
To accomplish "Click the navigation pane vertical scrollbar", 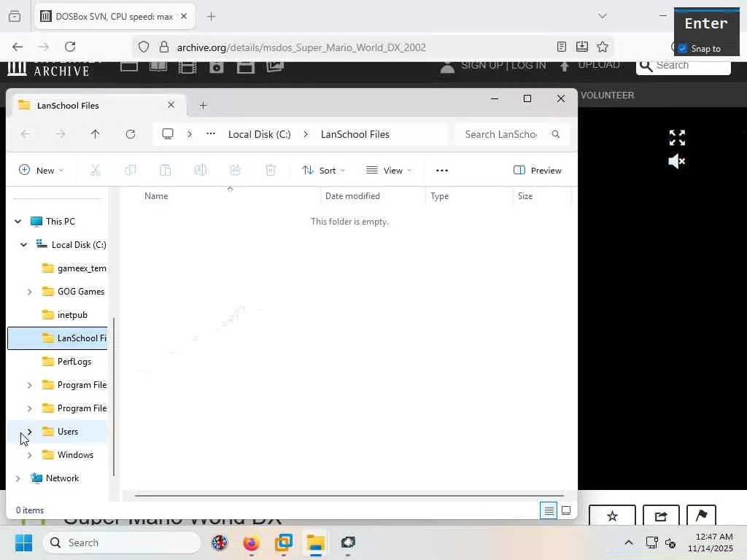I will click(x=114, y=397).
